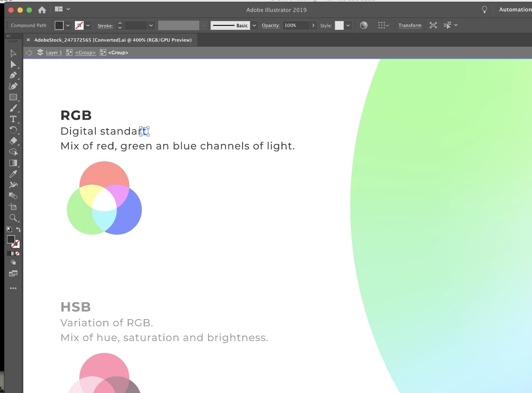Click the Layer 1 stack icon
Screen dimensions: 532x393
point(40,52)
